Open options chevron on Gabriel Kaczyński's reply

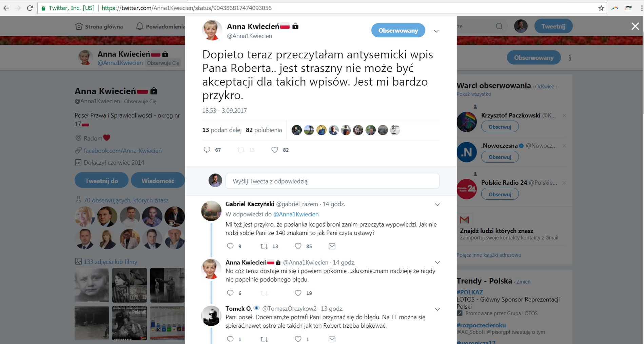[x=437, y=205]
